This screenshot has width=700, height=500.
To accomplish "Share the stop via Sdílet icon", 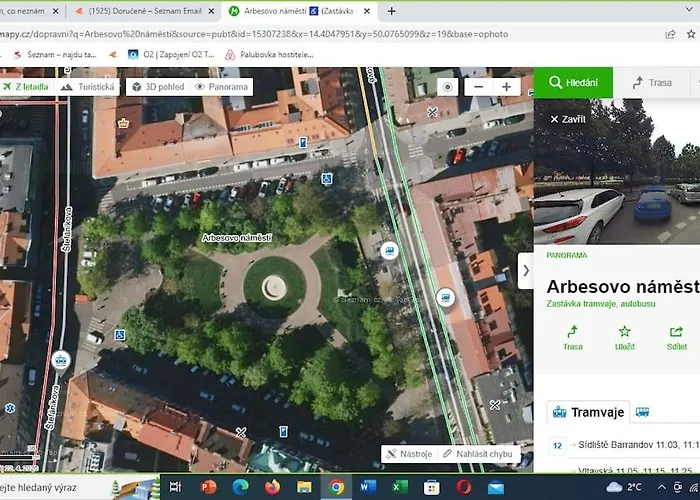I will tap(676, 337).
